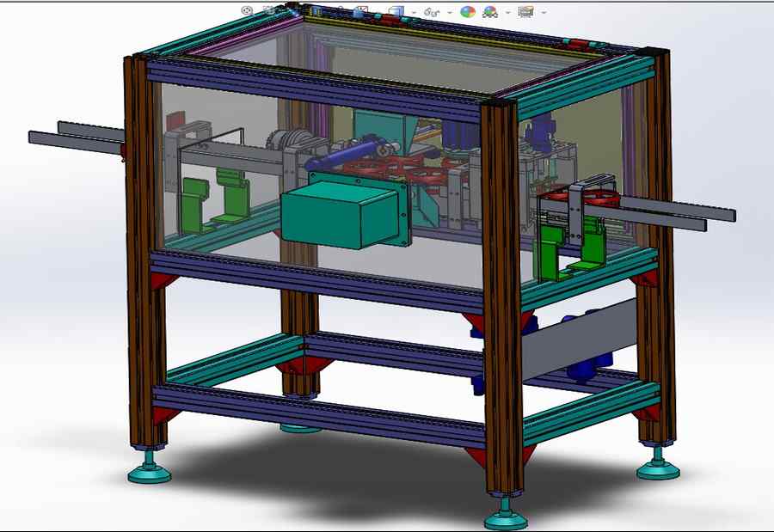Select the front-left teal leveling foot
Image resolution: width=774 pixels, height=532 pixels.
[149, 467]
